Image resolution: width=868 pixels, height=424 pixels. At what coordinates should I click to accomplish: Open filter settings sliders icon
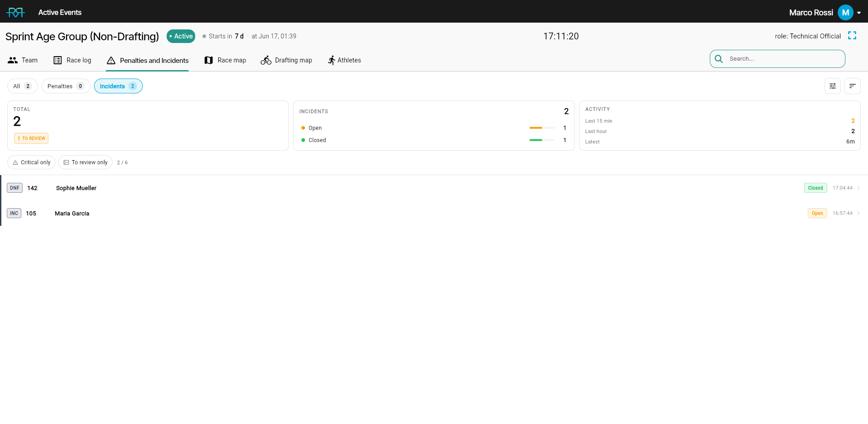pyautogui.click(x=833, y=86)
